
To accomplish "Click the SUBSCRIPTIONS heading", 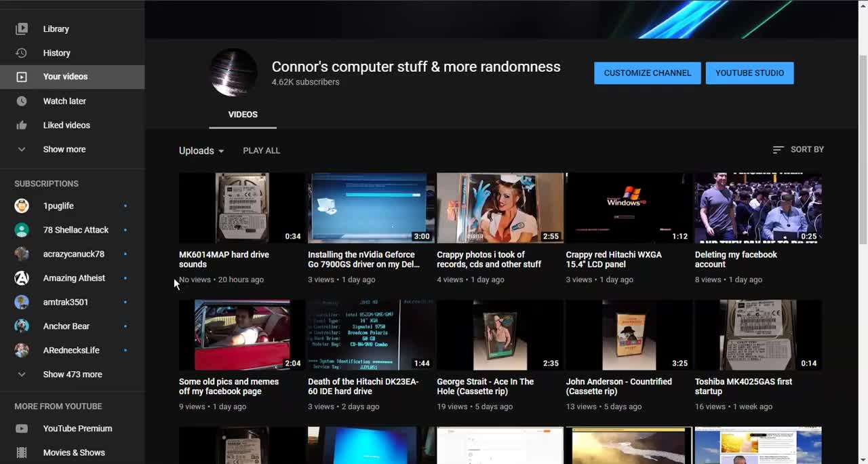I will tap(46, 184).
